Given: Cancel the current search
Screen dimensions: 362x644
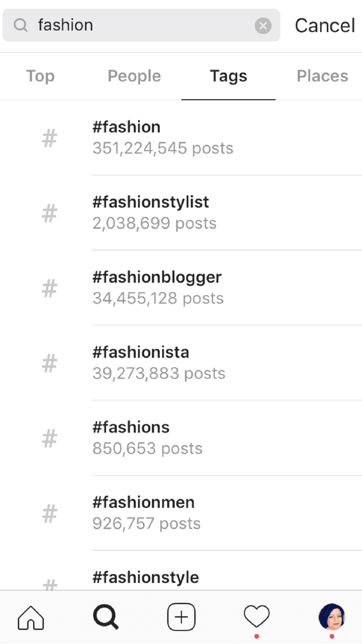Looking at the screenshot, I should [324, 25].
